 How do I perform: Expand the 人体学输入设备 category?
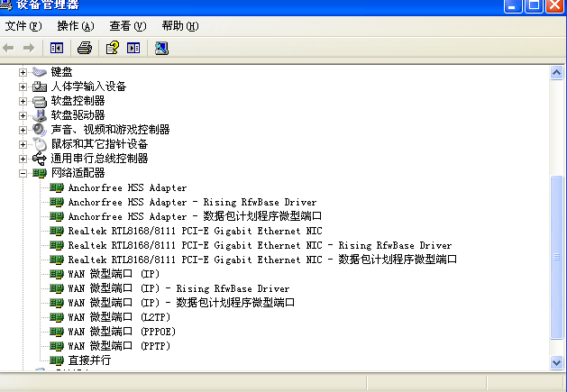tap(23, 87)
